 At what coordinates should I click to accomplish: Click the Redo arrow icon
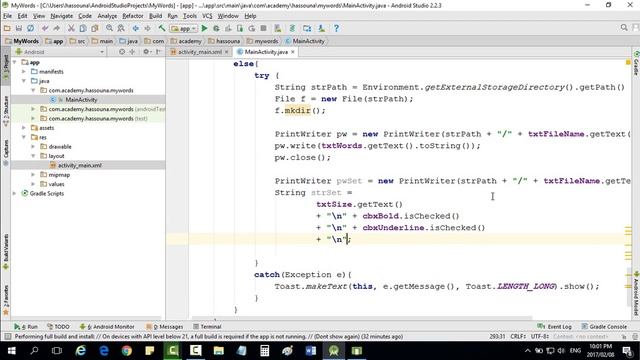click(x=57, y=28)
